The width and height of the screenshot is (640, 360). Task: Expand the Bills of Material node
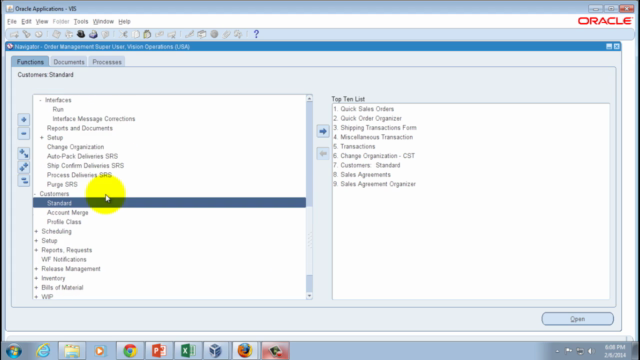tap(36, 288)
